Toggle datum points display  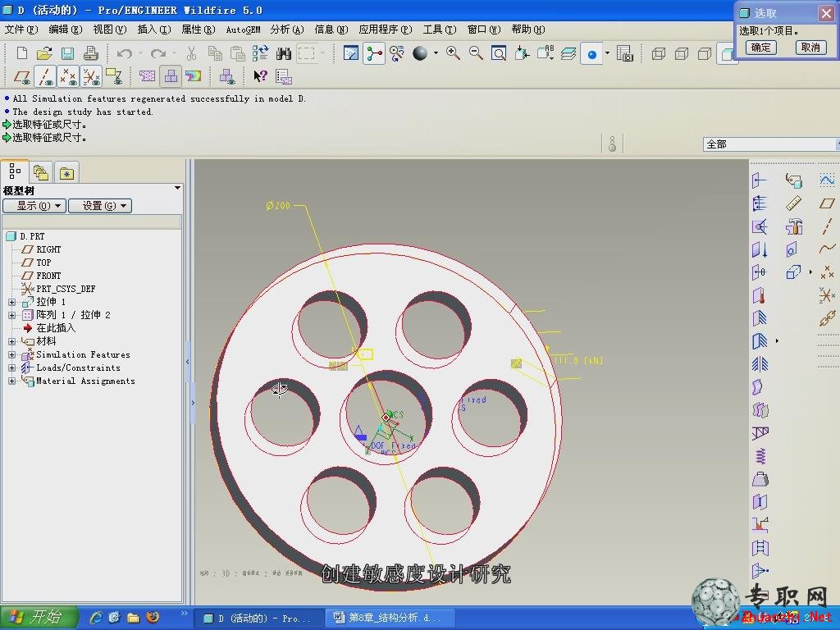(x=68, y=76)
